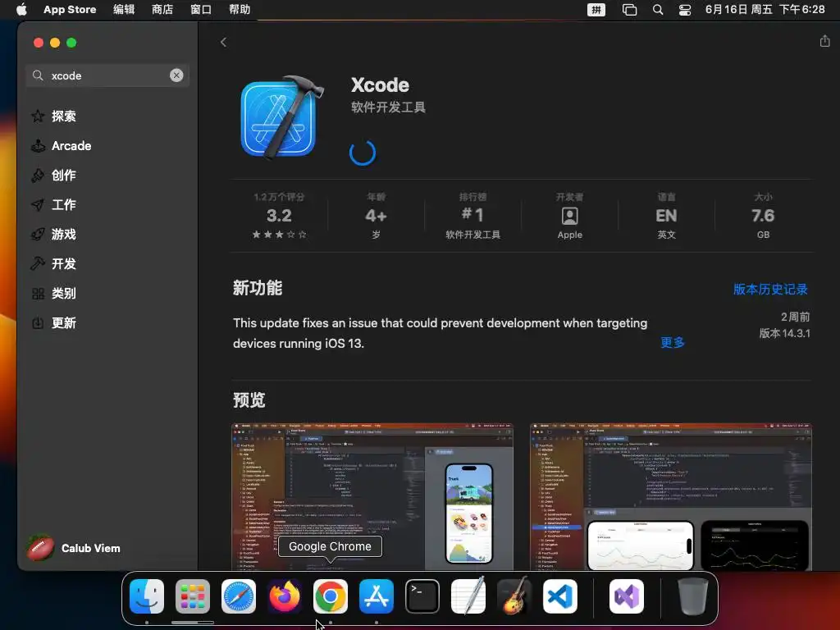Open version history (版本历史记录) link

point(770,290)
